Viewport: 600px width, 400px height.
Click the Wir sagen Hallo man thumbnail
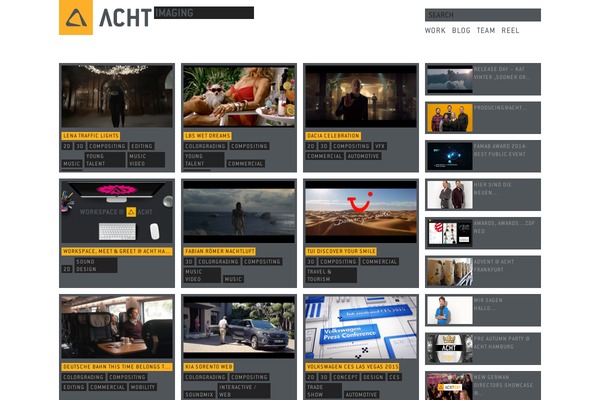tap(450, 310)
